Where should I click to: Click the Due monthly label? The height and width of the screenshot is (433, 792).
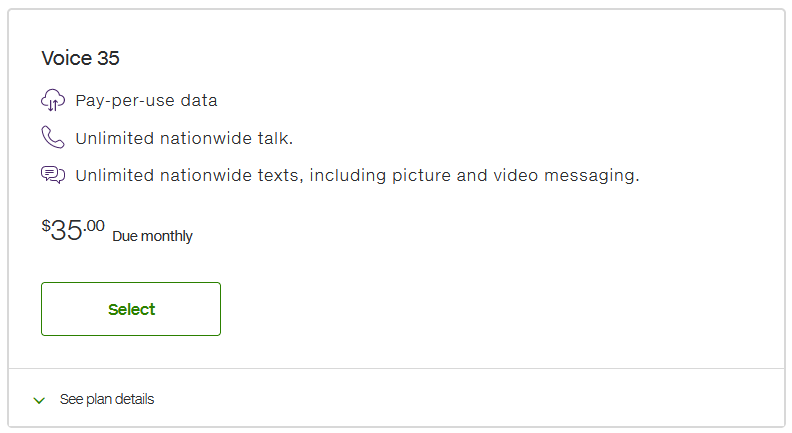click(152, 237)
